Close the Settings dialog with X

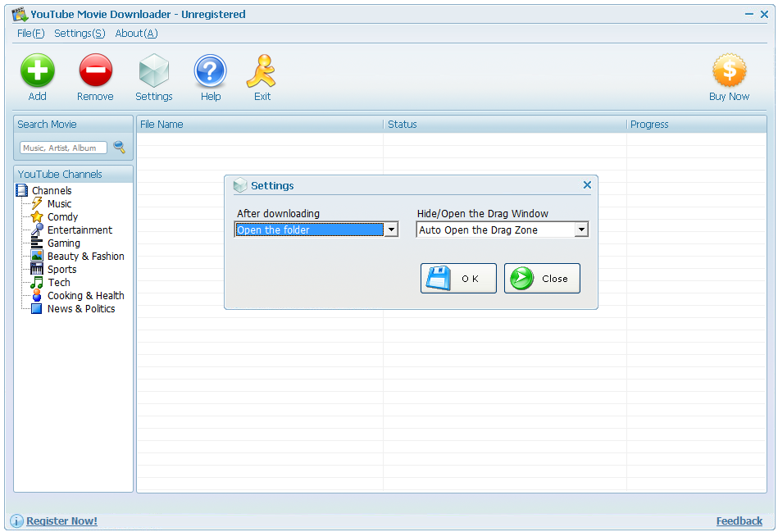tap(587, 184)
